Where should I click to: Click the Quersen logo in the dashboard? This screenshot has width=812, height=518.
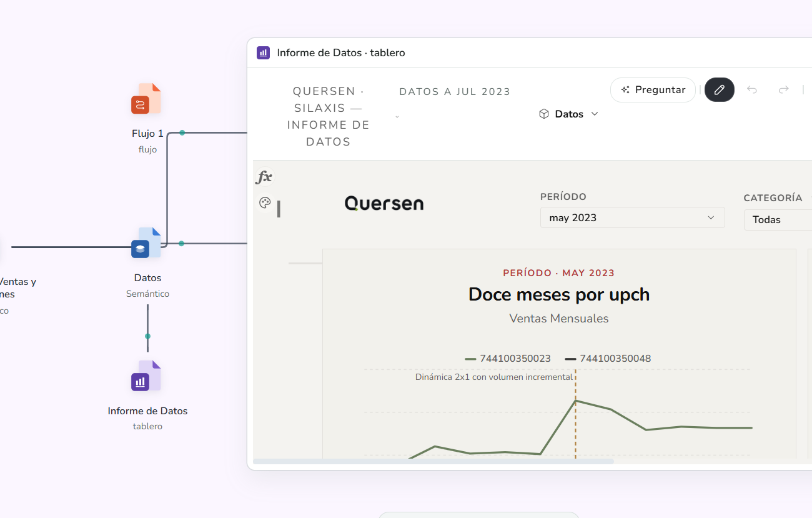(x=384, y=203)
